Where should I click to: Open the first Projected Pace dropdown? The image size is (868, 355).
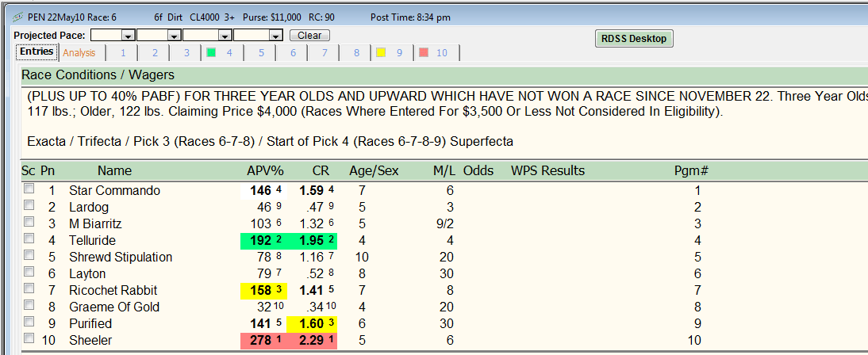(x=129, y=36)
